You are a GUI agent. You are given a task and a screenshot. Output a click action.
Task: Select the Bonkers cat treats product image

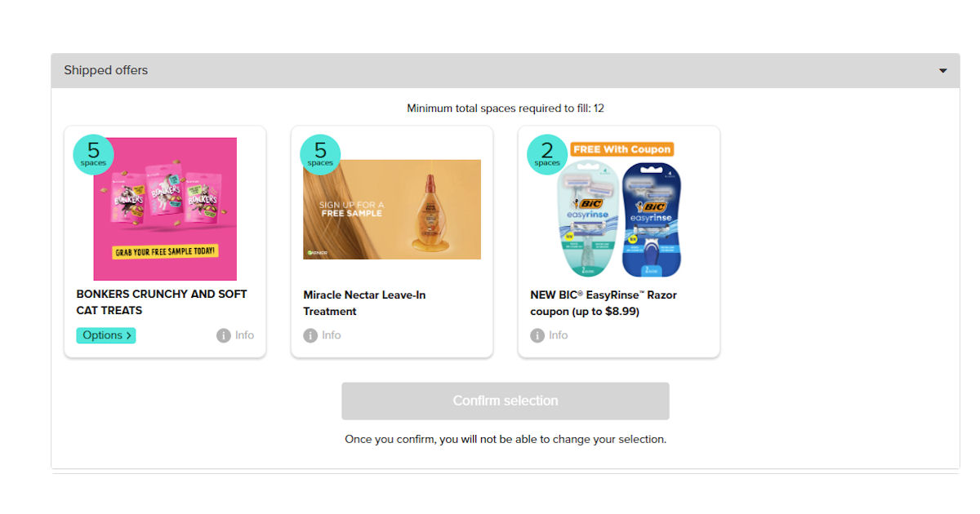point(165,209)
